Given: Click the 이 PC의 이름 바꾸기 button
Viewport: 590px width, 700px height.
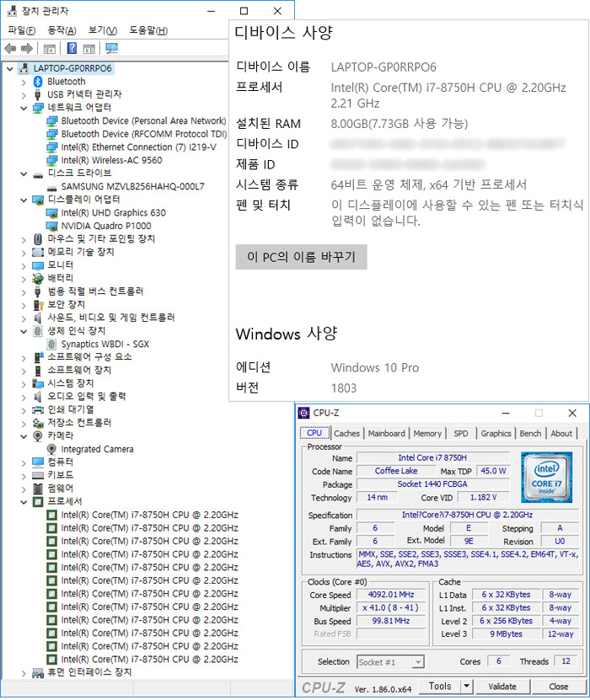Looking at the screenshot, I should (x=301, y=257).
